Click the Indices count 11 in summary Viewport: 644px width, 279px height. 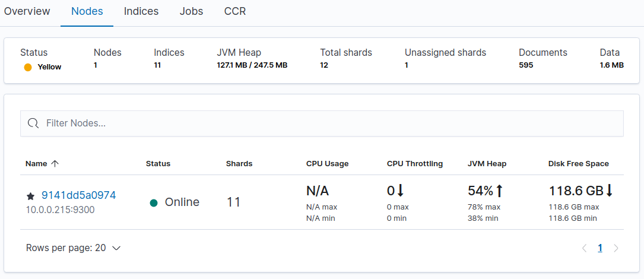pyautogui.click(x=157, y=65)
